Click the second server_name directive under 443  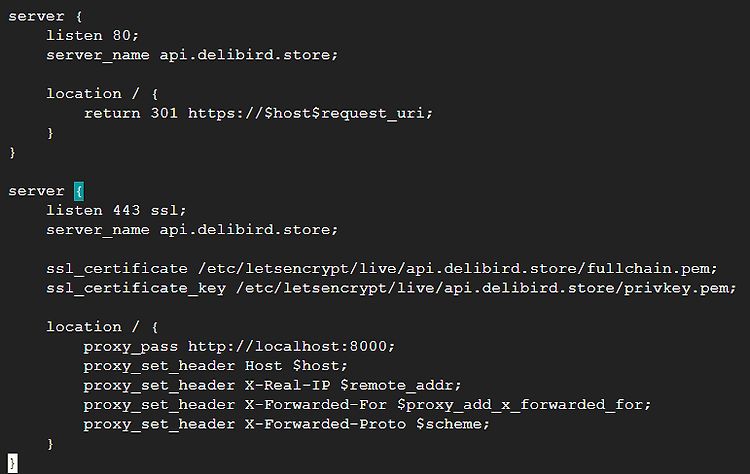click(192, 230)
